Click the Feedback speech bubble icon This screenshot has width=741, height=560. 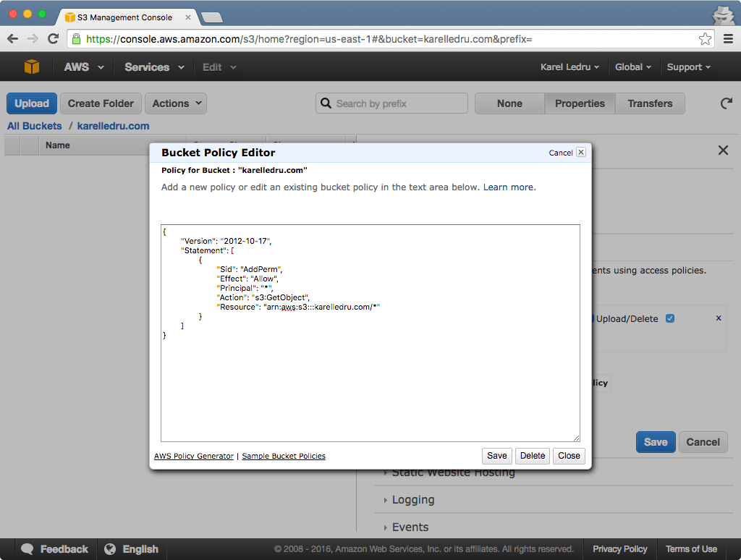click(27, 548)
